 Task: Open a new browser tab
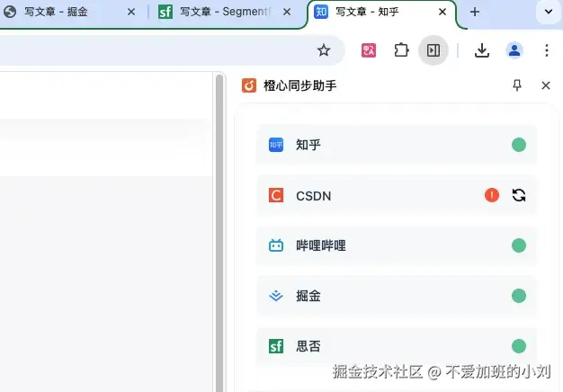click(x=475, y=13)
